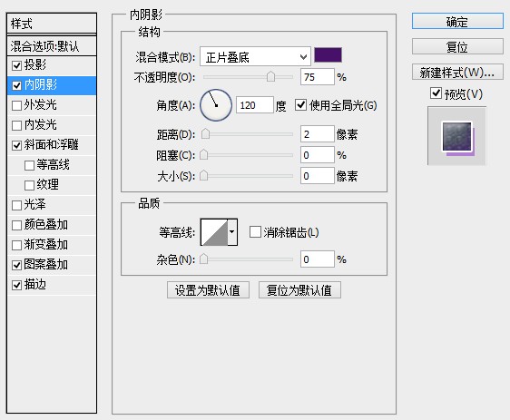
Task: Click the contour curve thumbnail
Action: click(x=214, y=232)
